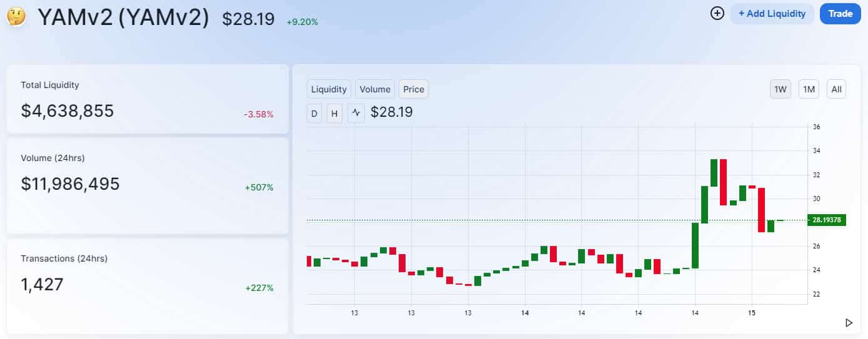The image size is (868, 339).
Task: Click the green 28.19378 price label
Action: [x=826, y=220]
